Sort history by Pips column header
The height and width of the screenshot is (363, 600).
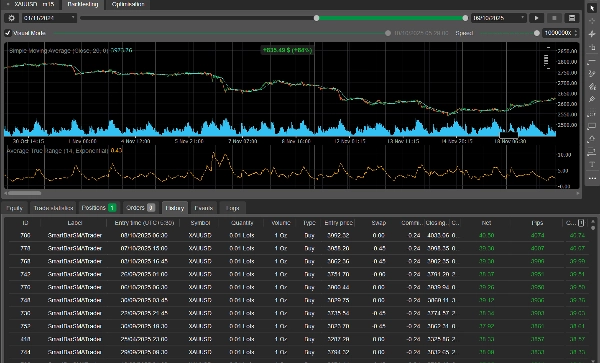pyautogui.click(x=538, y=223)
